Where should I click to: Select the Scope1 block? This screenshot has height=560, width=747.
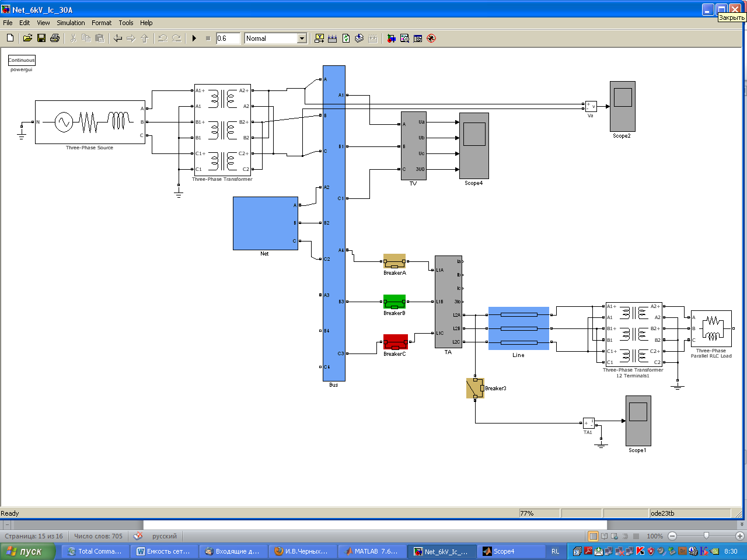(638, 421)
